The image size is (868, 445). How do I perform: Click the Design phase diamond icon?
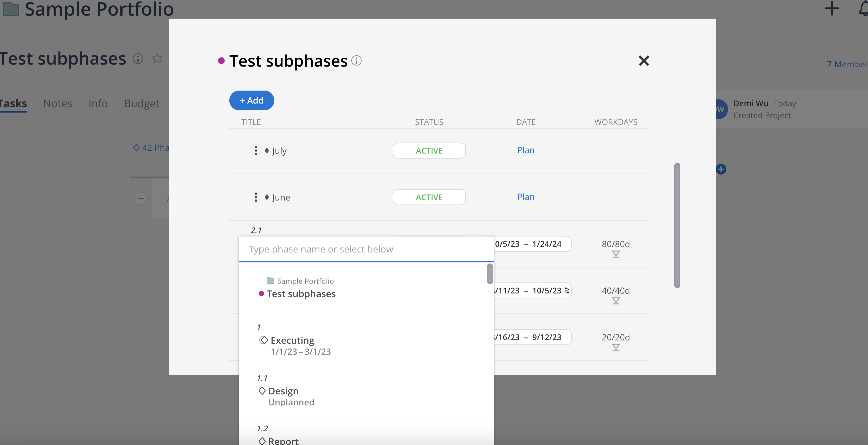tap(262, 390)
